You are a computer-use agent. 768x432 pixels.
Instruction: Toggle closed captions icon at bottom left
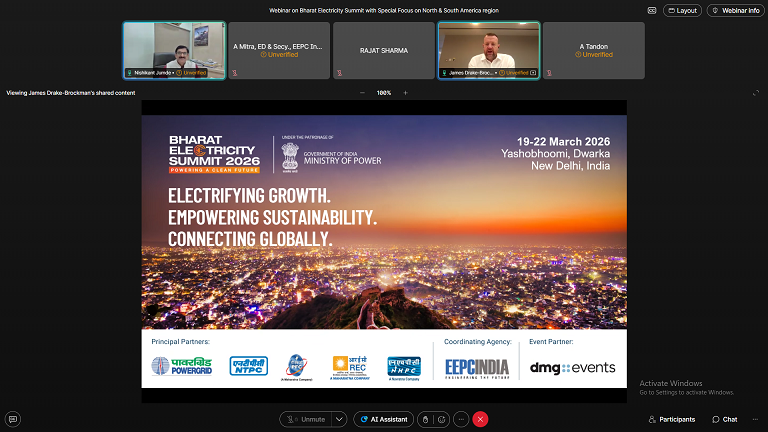[x=12, y=419]
